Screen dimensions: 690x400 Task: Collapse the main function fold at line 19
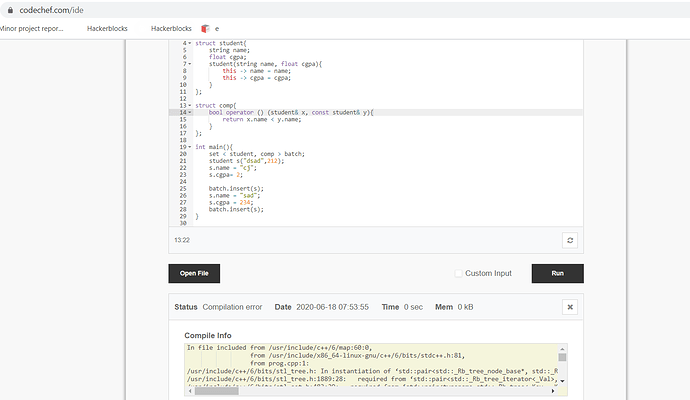click(x=190, y=147)
